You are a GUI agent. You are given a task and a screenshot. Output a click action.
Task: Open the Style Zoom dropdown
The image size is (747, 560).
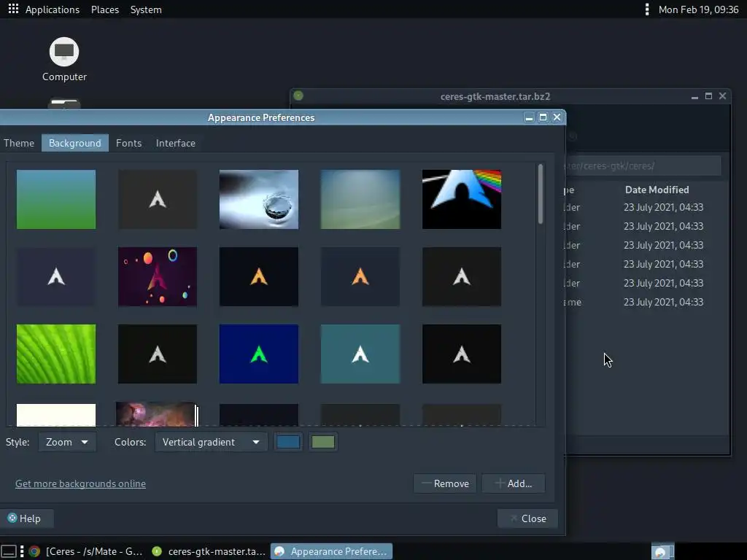point(67,442)
